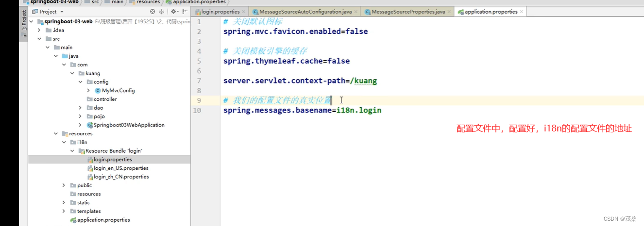644x226 pixels.
Task: Click the comment text on line 9
Action: point(277,100)
